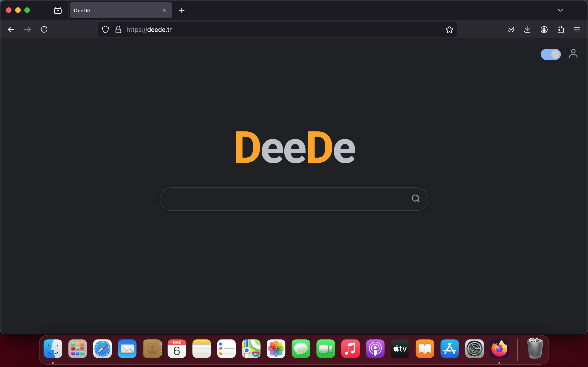Screen dimensions: 588x367
Task: Open a new tab with plus button
Action: [182, 11]
